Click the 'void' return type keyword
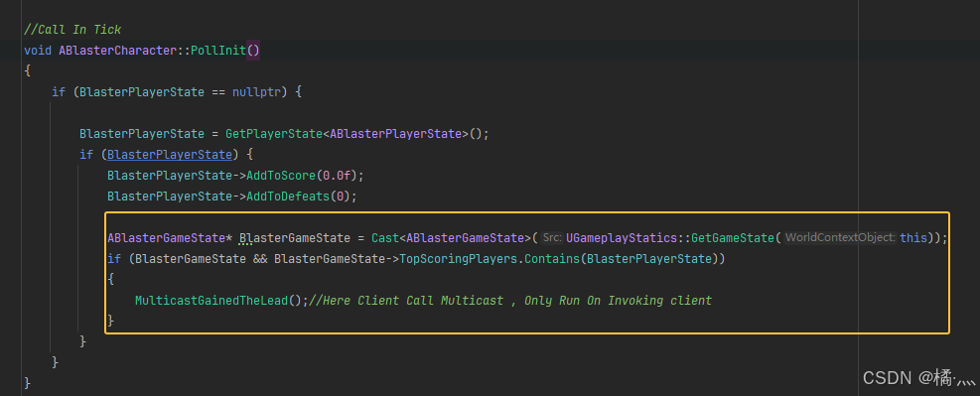 (x=38, y=50)
